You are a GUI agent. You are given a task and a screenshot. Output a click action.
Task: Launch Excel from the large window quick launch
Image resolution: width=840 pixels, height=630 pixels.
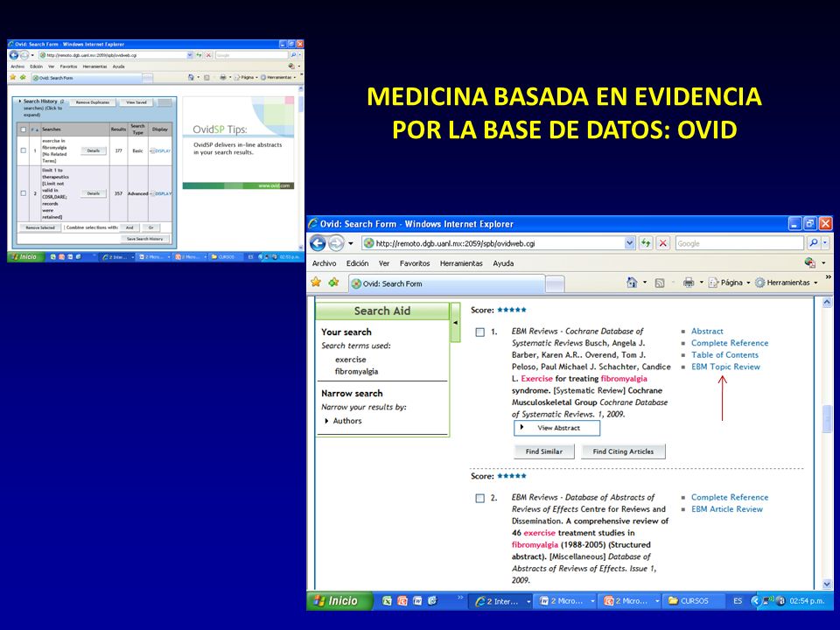point(387,601)
